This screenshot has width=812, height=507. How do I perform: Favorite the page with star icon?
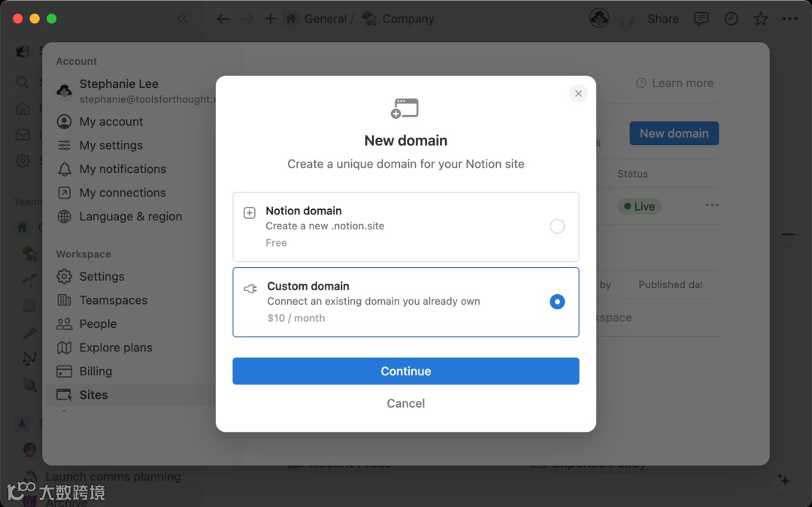pos(760,19)
